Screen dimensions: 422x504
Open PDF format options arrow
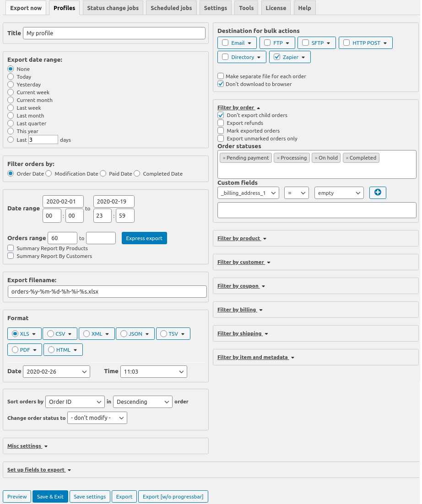35,350
